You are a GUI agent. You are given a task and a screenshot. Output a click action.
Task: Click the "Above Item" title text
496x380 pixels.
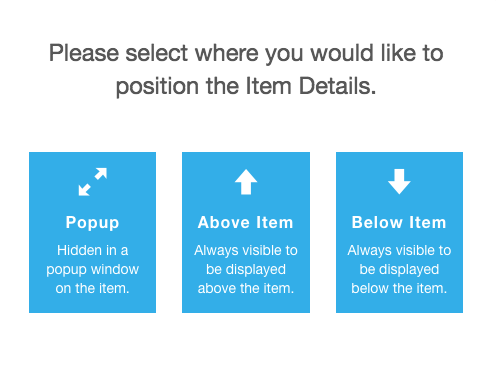(x=246, y=222)
